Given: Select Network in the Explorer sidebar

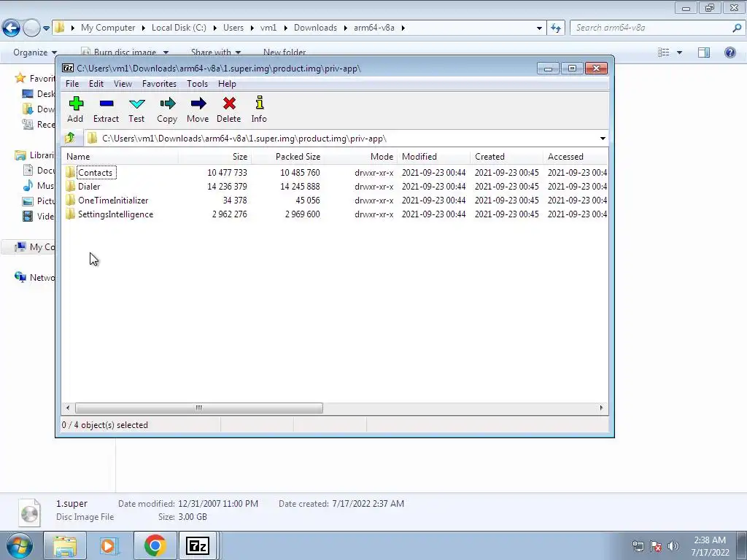Looking at the screenshot, I should pyautogui.click(x=34, y=278).
